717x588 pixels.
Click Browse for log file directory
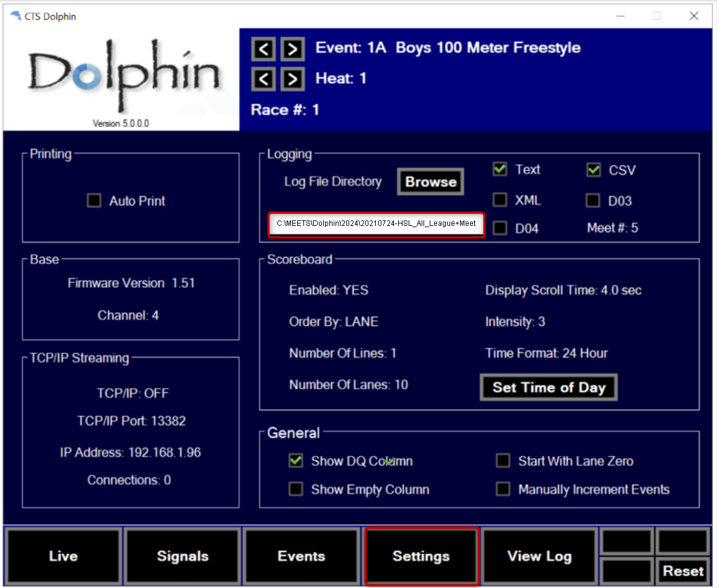tap(431, 181)
